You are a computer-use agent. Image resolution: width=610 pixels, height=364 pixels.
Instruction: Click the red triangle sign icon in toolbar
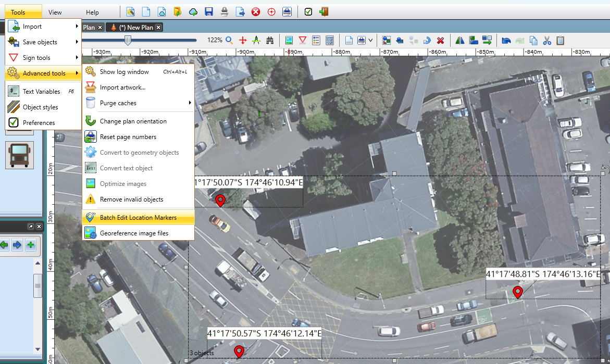(302, 40)
